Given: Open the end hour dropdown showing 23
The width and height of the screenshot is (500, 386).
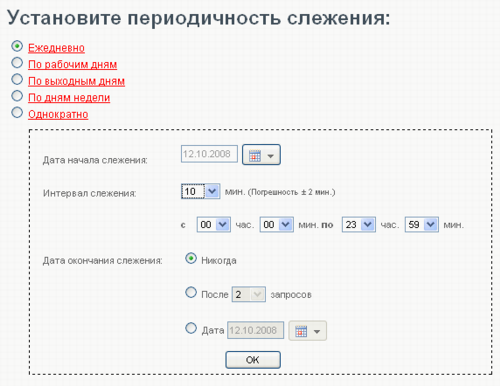Looking at the screenshot, I should 359,225.
